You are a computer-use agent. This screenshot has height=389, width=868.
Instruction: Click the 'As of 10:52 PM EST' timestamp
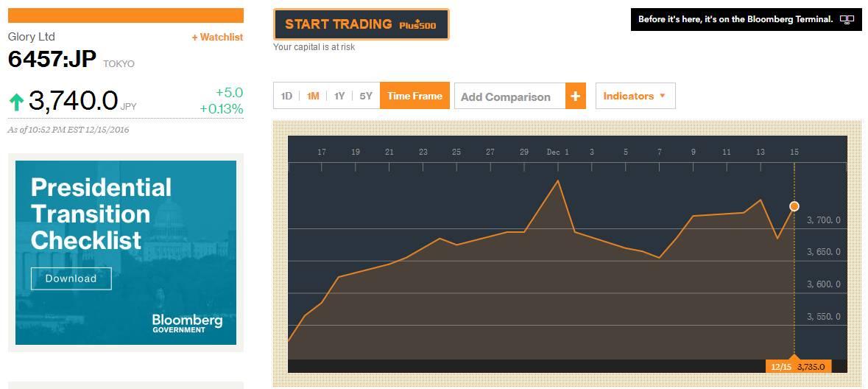click(x=68, y=130)
